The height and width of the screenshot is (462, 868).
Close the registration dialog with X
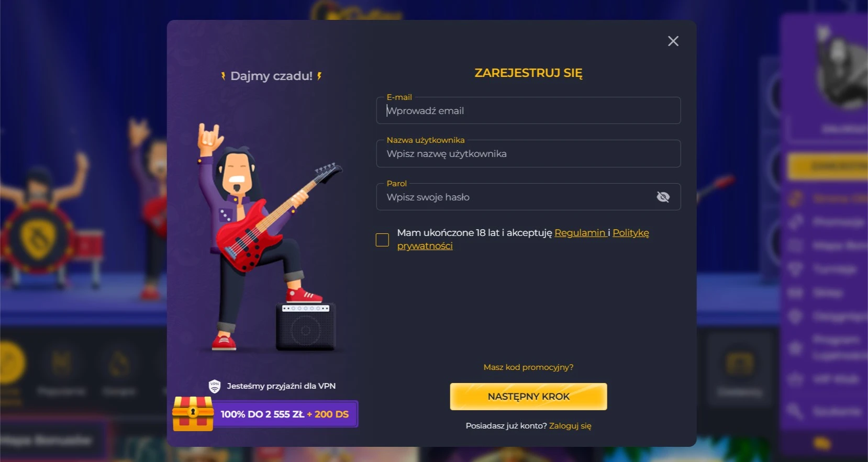point(673,41)
